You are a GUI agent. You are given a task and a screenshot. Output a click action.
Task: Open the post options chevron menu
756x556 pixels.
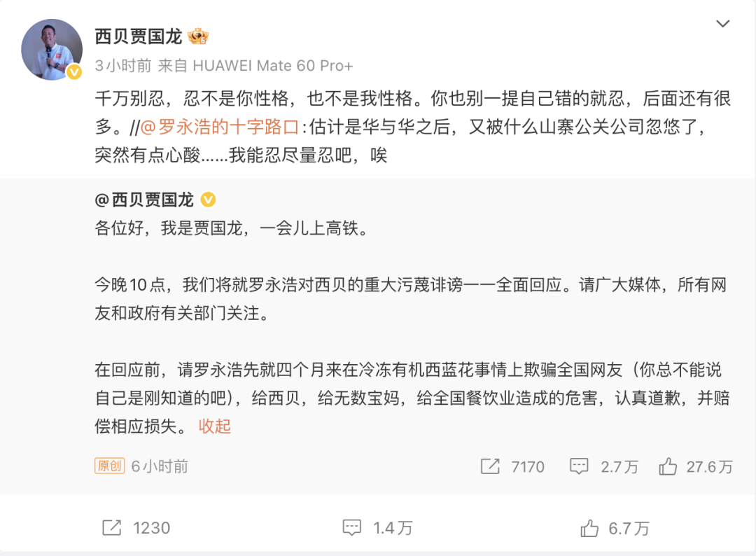(722, 25)
